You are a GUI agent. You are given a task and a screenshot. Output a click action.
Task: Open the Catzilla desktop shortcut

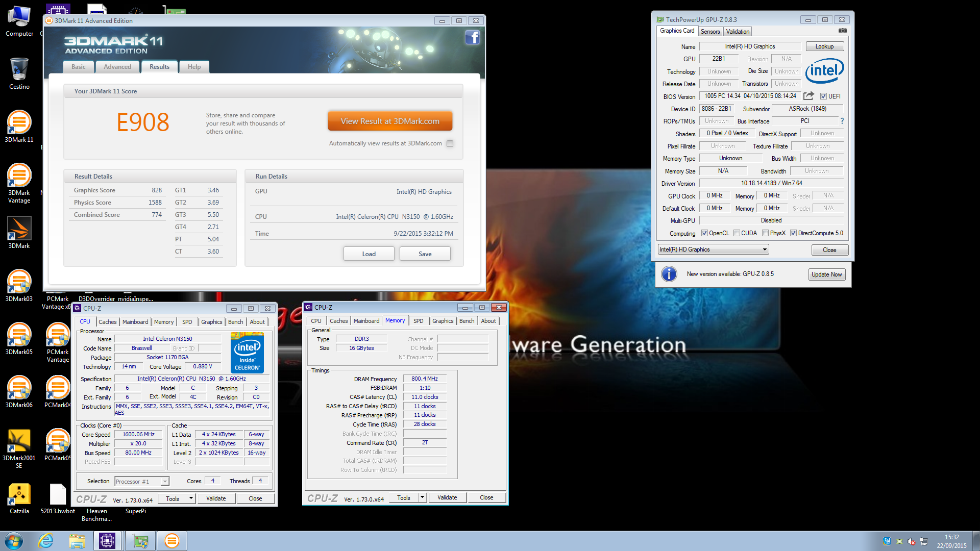coord(19,497)
